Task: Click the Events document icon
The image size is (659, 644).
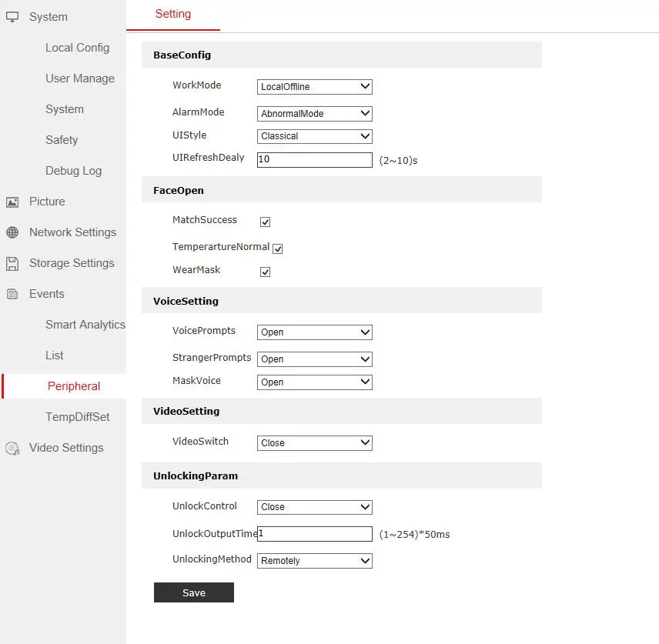Action: 12,294
